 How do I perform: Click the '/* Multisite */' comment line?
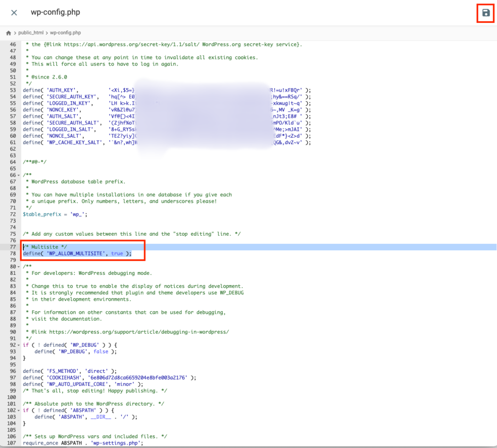45,247
